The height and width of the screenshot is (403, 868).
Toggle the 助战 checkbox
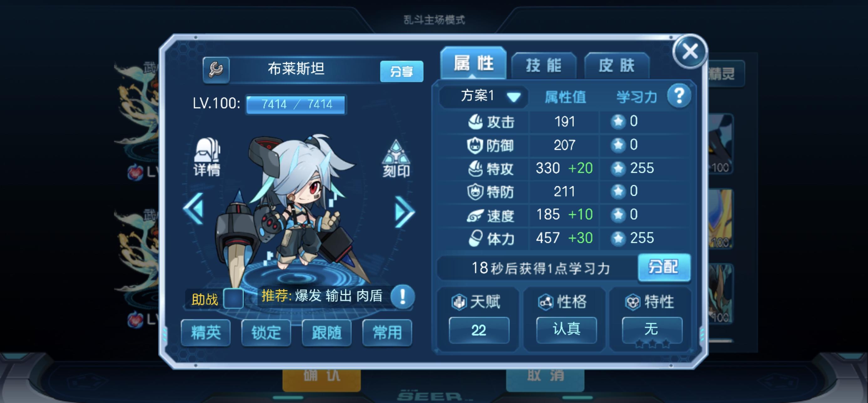[x=234, y=298]
